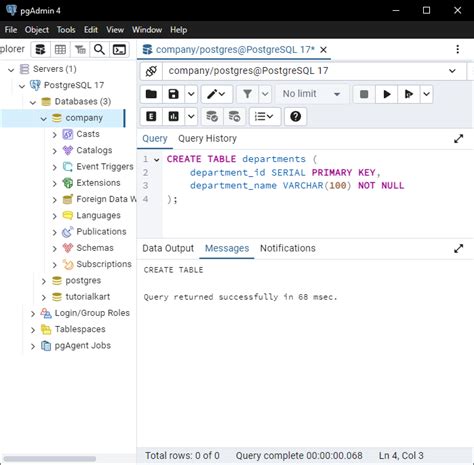The height and width of the screenshot is (465, 474).
Task: Open the File menu
Action: pyautogui.click(x=11, y=30)
